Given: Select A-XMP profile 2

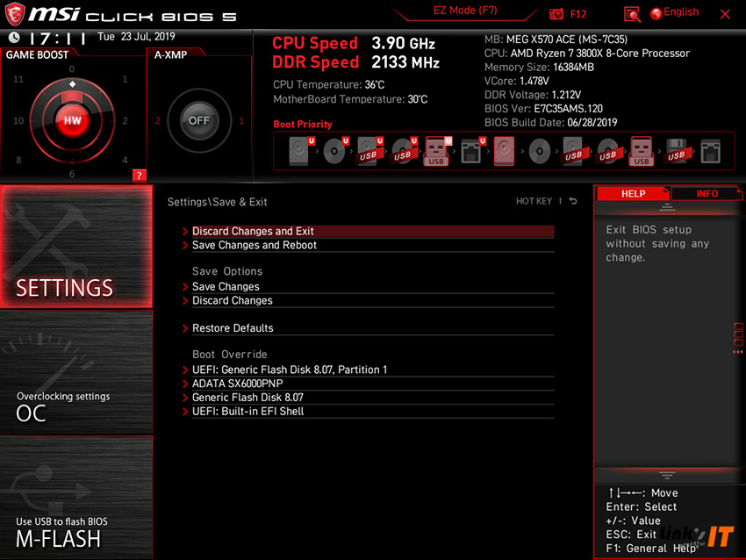Looking at the screenshot, I should click(157, 121).
